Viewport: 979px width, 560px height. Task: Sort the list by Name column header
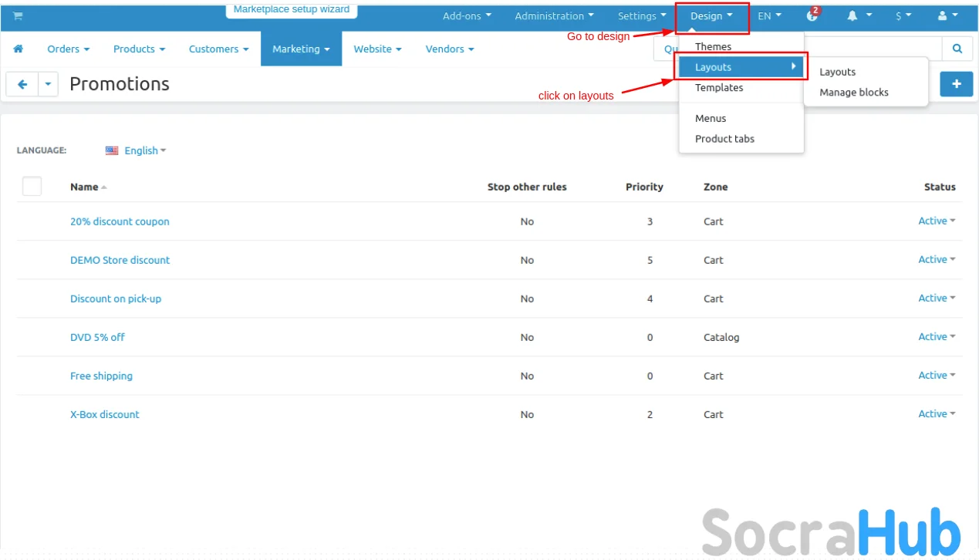[x=84, y=187]
